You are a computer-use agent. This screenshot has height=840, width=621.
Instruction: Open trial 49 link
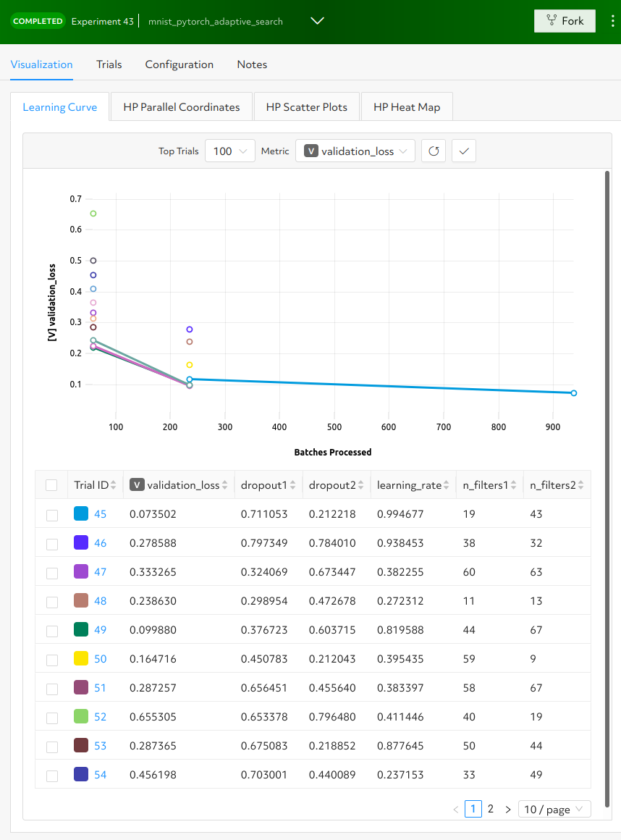coord(100,630)
